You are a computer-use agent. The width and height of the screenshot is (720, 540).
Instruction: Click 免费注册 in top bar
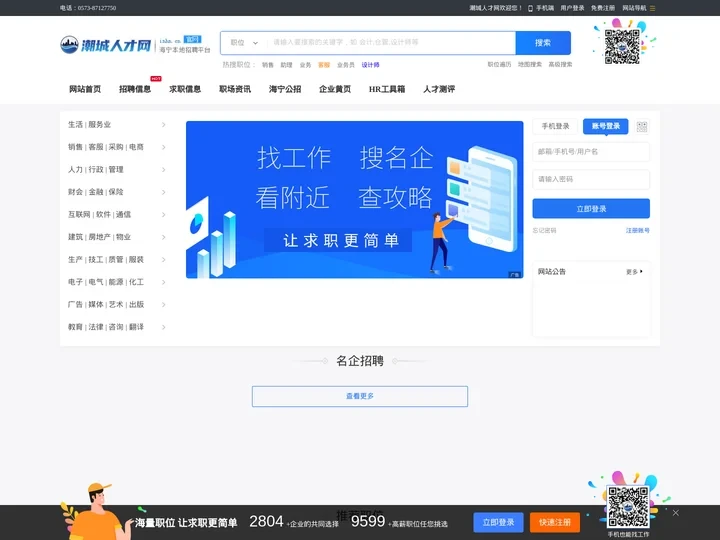point(603,8)
